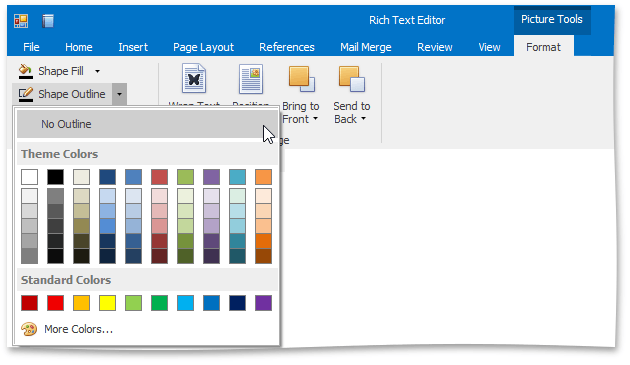Collapse the Shape Outline dropdown arrow
Image resolution: width=630 pixels, height=365 pixels.
pos(119,94)
